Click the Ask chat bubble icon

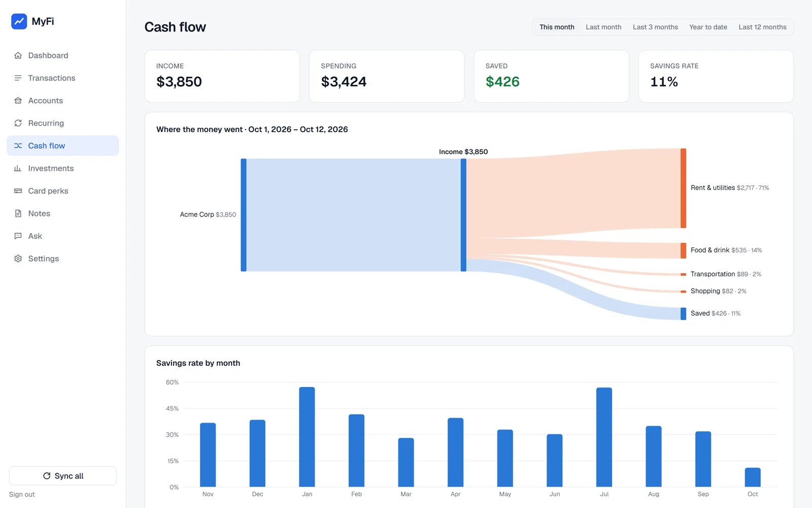(x=18, y=236)
